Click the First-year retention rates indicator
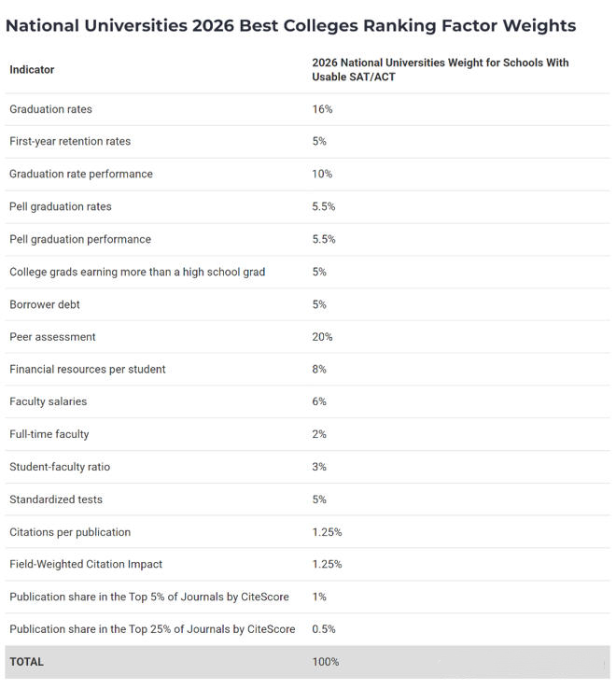 (70, 142)
